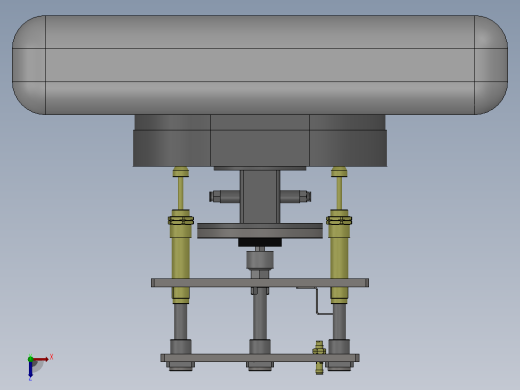Select the L-shaped bracket under the upper plate
Screen dimensions: 520x390
click(316, 300)
